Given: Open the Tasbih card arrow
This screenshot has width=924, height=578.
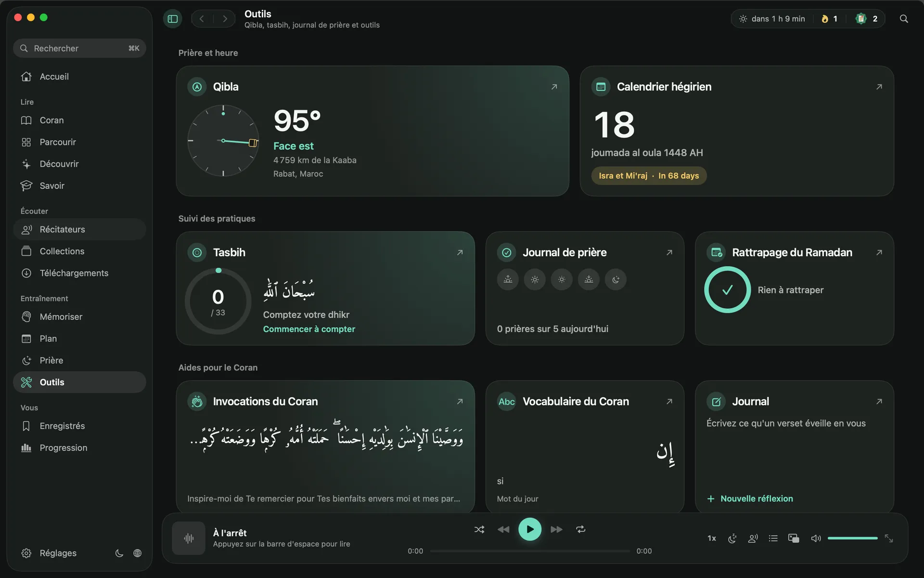Looking at the screenshot, I should (x=460, y=252).
